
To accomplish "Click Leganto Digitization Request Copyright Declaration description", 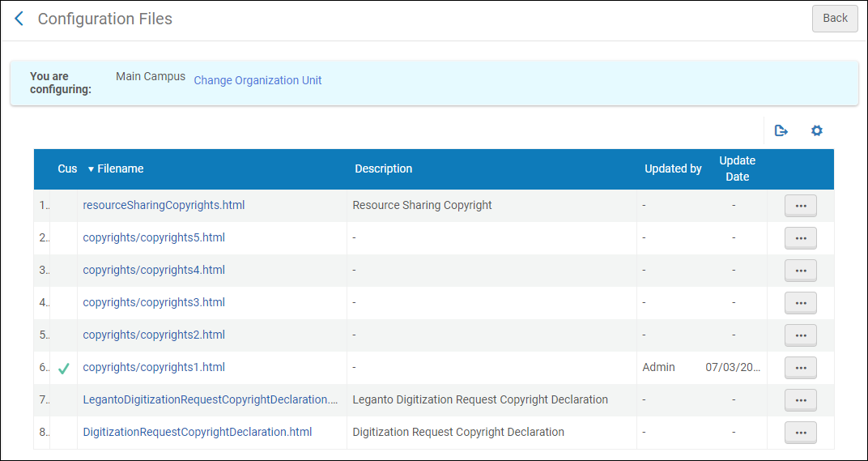I will pos(480,399).
